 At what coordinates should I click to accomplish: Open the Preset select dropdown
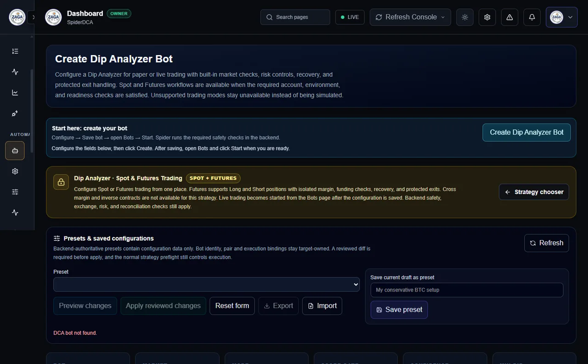click(x=206, y=285)
